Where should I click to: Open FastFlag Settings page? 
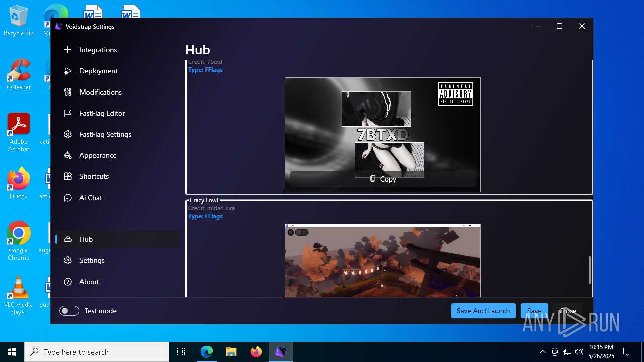[x=118, y=134]
